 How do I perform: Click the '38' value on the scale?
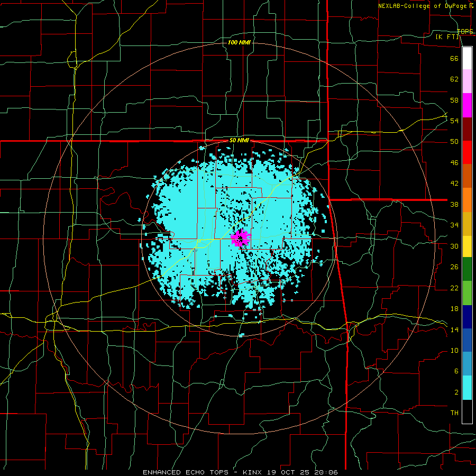[x=454, y=204]
